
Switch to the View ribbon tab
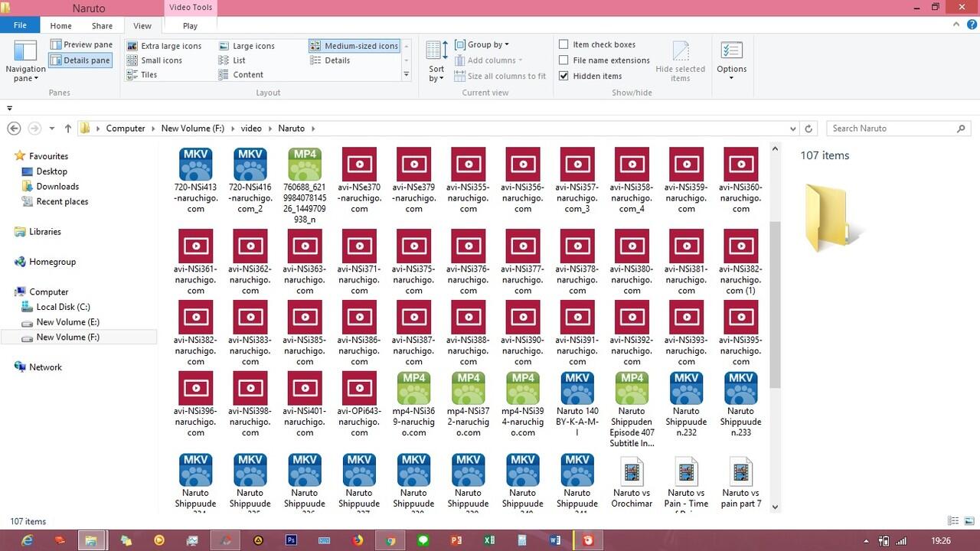(x=142, y=25)
